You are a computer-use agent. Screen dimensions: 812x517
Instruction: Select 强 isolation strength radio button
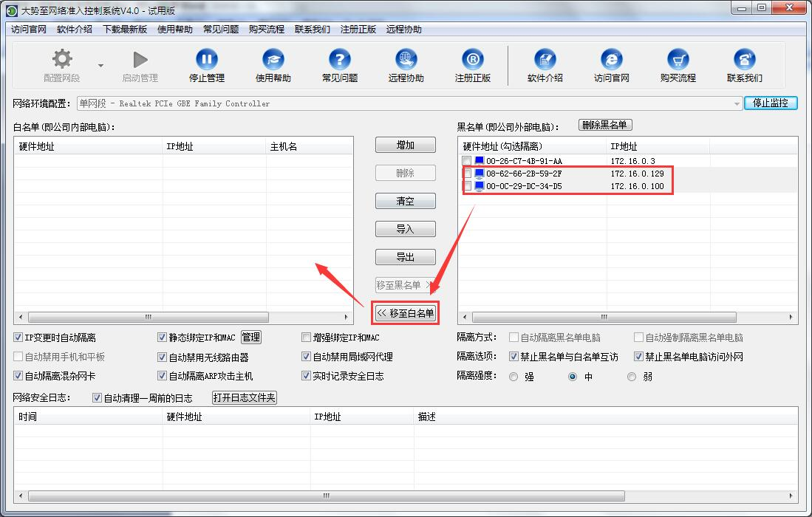tap(514, 377)
